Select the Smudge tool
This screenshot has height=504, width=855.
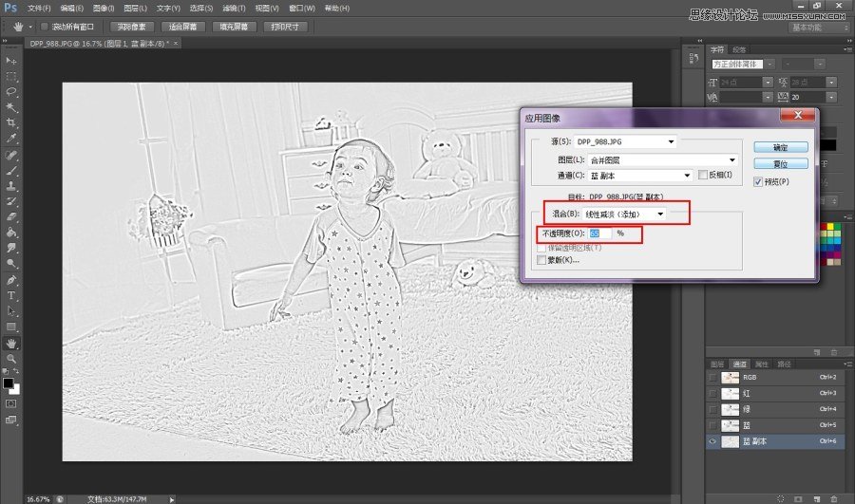coord(10,248)
